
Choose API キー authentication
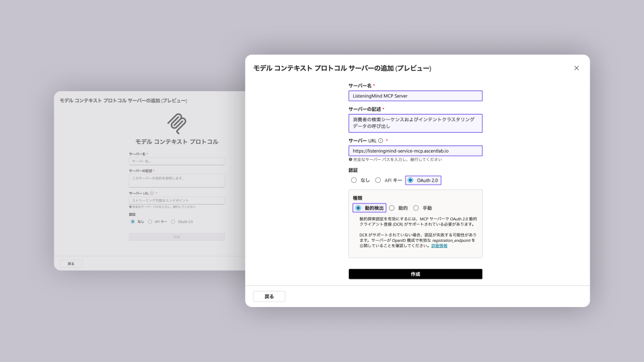tap(377, 180)
